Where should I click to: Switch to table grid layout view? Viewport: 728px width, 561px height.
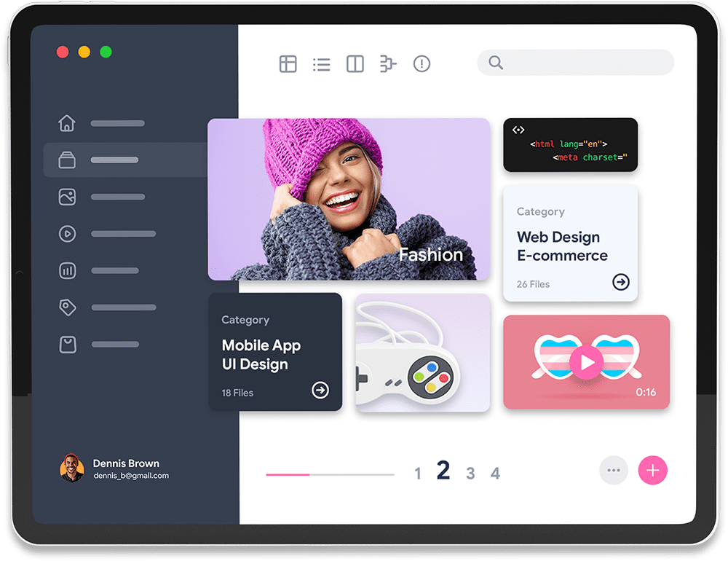[x=288, y=64]
